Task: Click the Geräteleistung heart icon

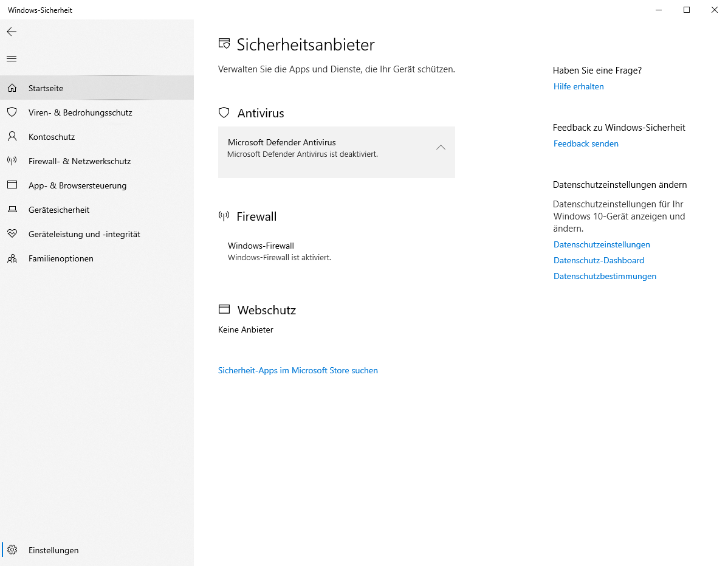Action: coord(12,233)
